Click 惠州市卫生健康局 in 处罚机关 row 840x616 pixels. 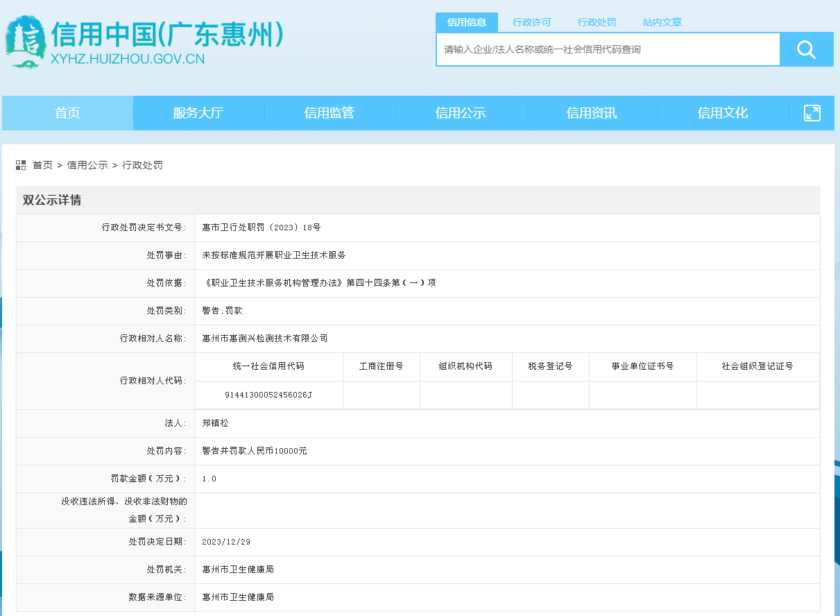(x=238, y=570)
